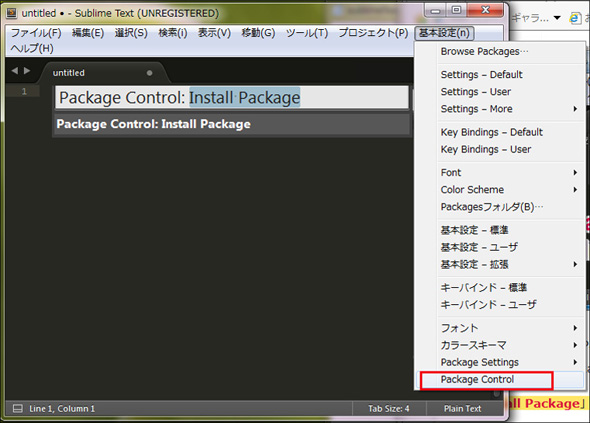Image resolution: width=590 pixels, height=425 pixels.
Task: Open ツール(T) menu
Action: [307, 33]
